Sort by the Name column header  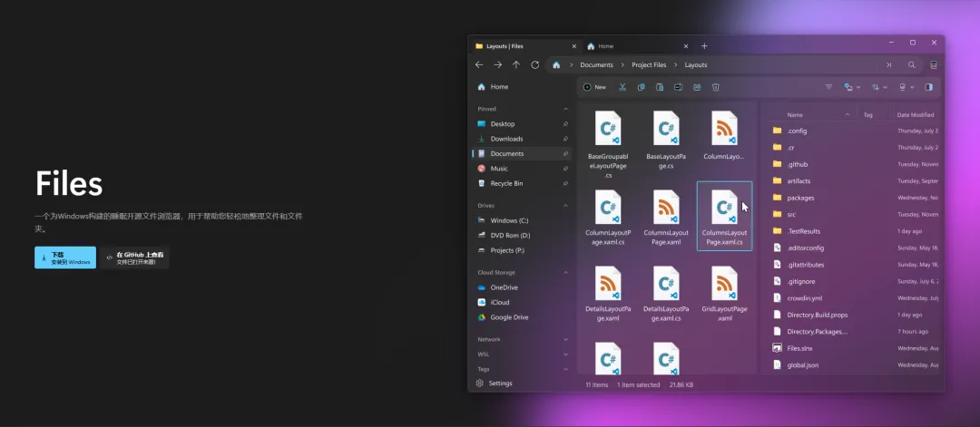coord(794,115)
